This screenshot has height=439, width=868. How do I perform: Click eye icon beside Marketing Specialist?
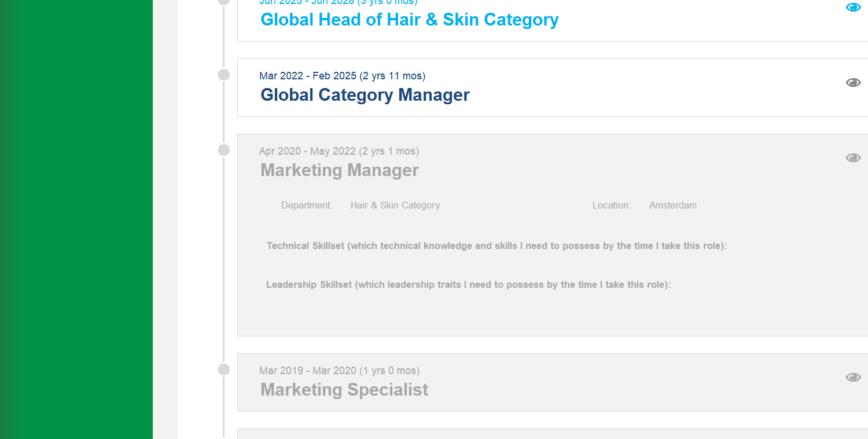pyautogui.click(x=853, y=378)
